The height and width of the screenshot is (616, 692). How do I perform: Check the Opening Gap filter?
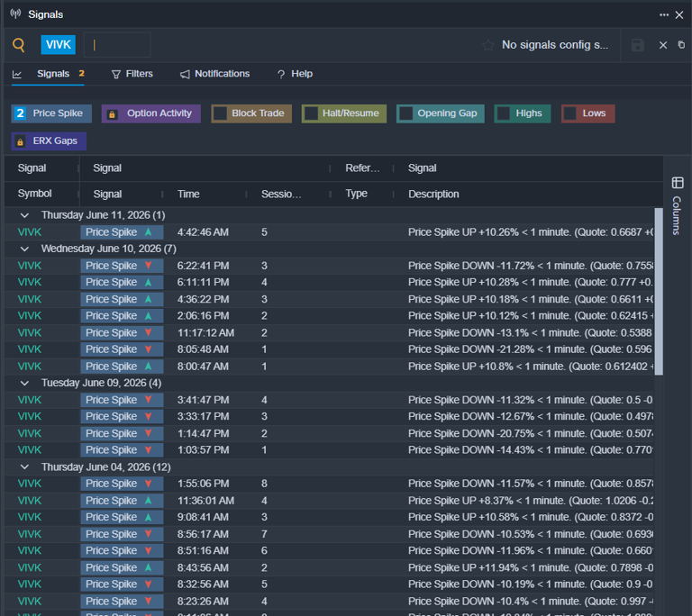405,113
